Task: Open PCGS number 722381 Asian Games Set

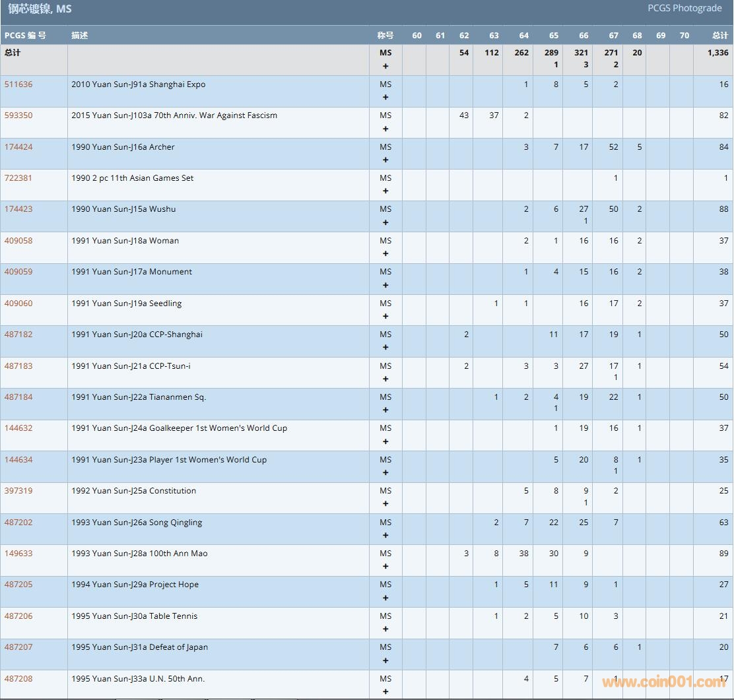Action: [x=18, y=178]
